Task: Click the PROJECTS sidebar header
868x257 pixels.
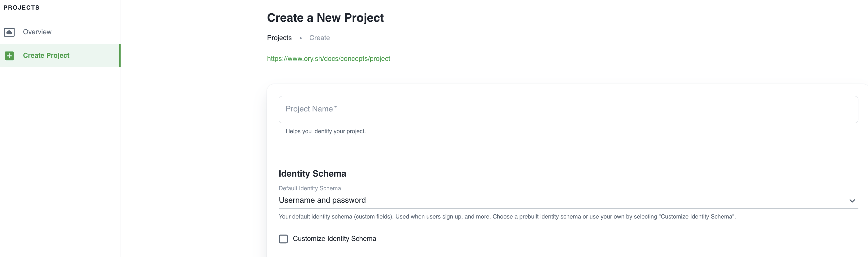Action: pyautogui.click(x=22, y=8)
